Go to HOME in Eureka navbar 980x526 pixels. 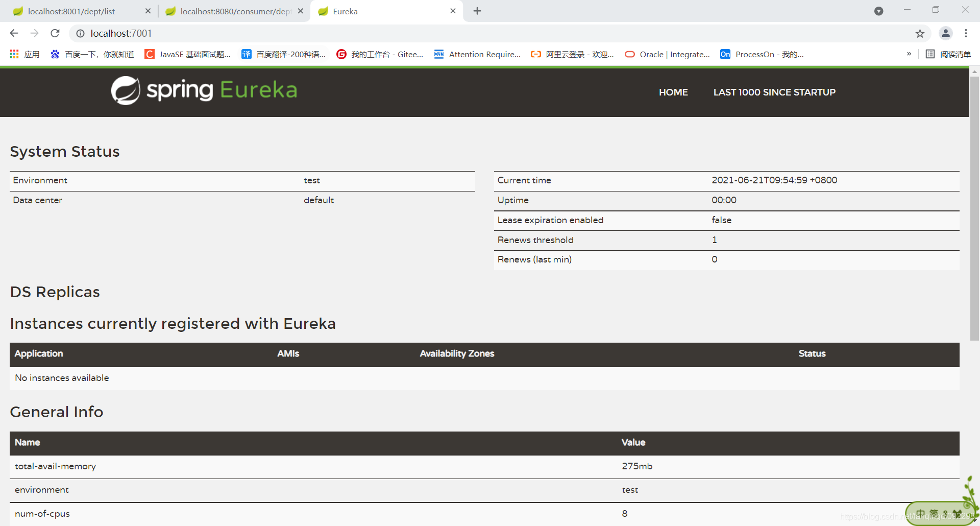click(x=673, y=92)
